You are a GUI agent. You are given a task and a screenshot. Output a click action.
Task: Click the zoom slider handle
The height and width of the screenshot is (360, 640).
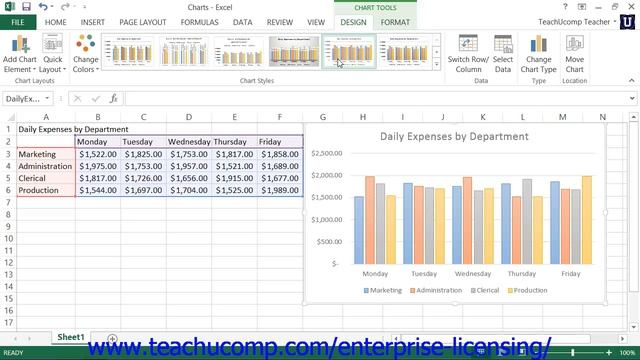pos(573,353)
